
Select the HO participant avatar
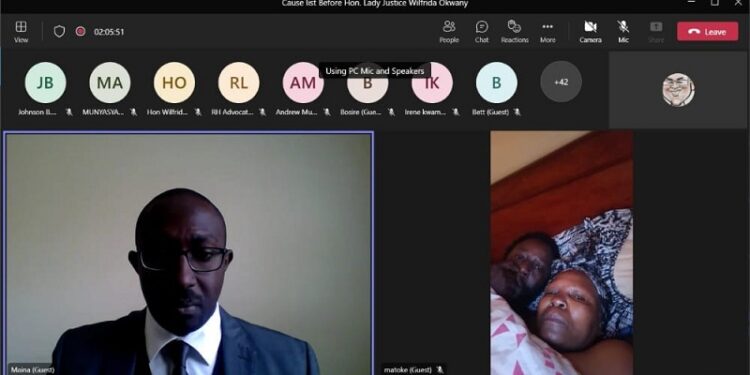(x=174, y=83)
